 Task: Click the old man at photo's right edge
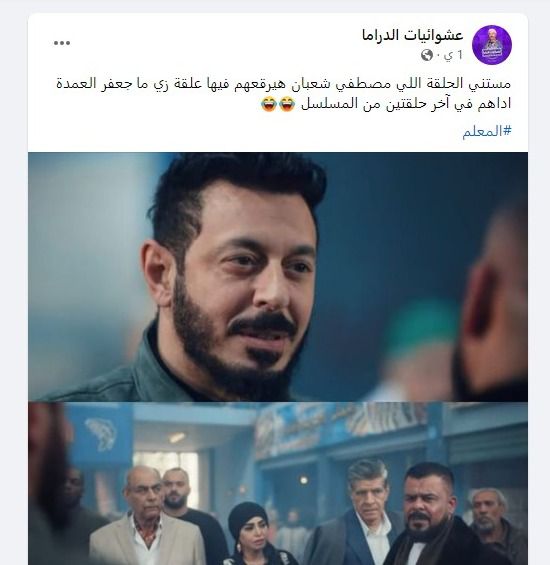click(497, 524)
